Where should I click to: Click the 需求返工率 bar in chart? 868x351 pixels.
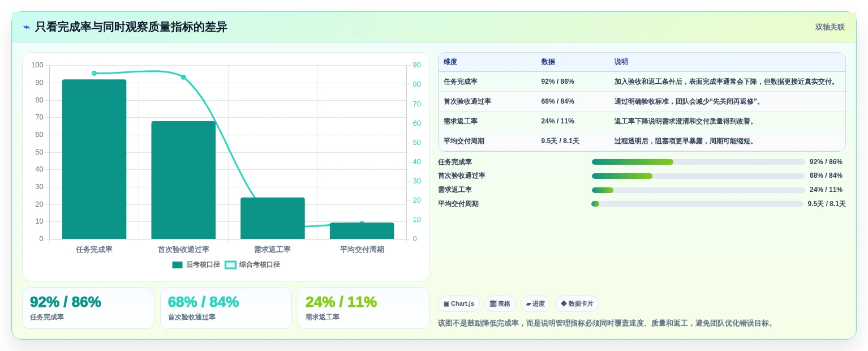click(x=273, y=218)
